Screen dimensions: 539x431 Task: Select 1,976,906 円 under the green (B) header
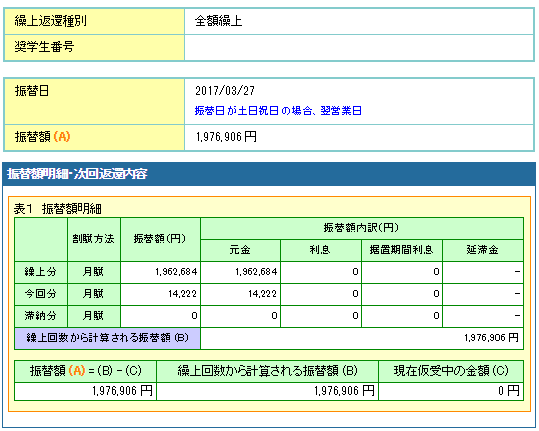pos(344,391)
